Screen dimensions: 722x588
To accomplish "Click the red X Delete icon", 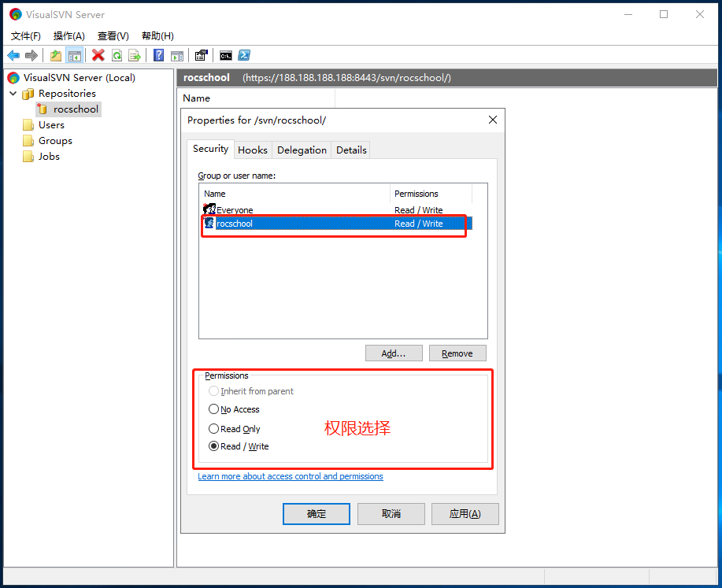I will click(x=98, y=56).
